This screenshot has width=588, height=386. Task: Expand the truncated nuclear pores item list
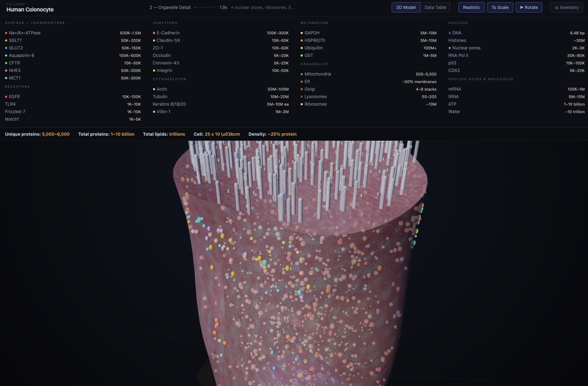pos(263,7)
